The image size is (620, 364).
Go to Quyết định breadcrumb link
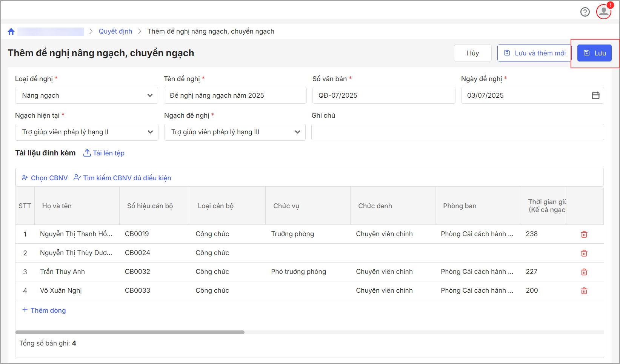115,31
